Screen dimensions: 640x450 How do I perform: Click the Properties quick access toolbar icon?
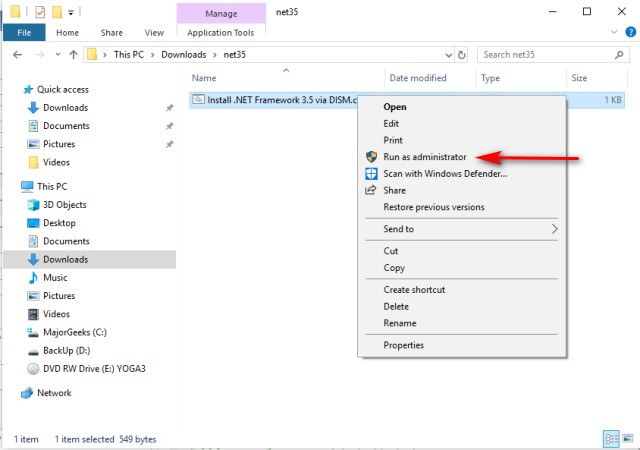tap(39, 11)
